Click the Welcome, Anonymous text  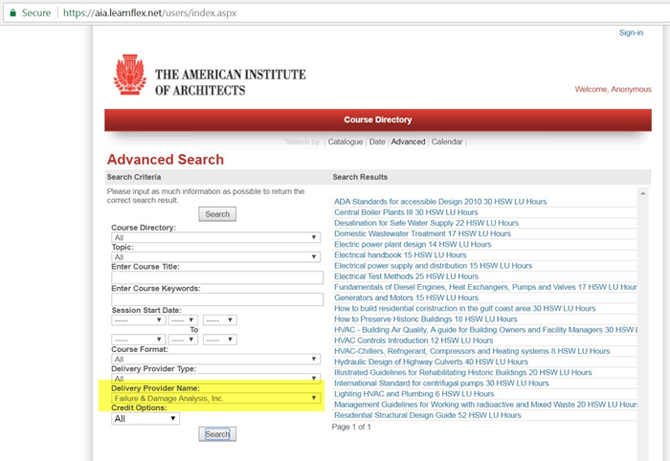613,89
